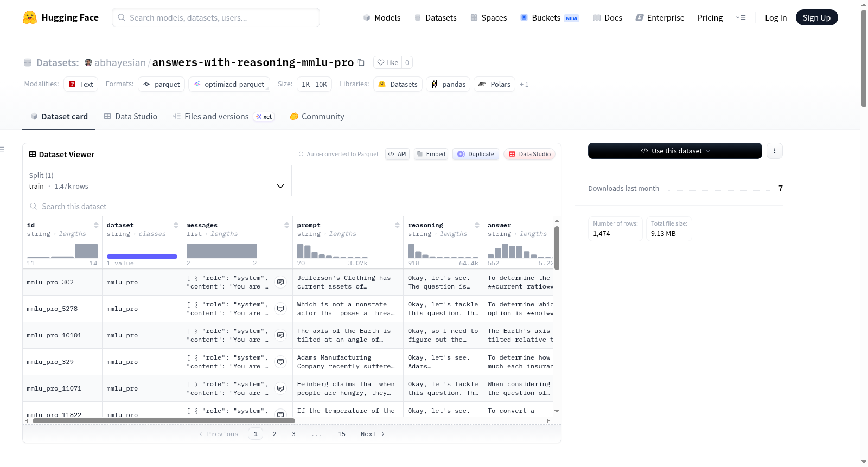Open messages cell viewer for mmlu_pro_5278 row
This screenshot has width=868, height=467.
[280, 309]
